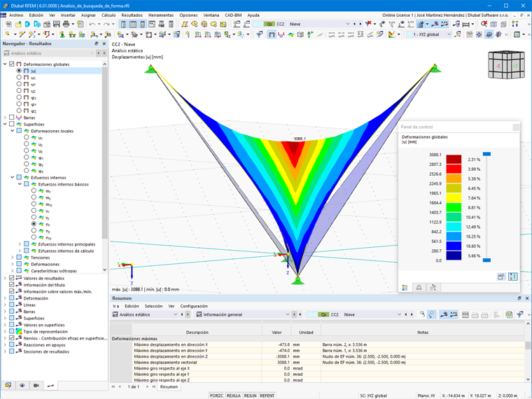Select the |u| global deformation radio button
The height and width of the screenshot is (399, 532).
19,71
